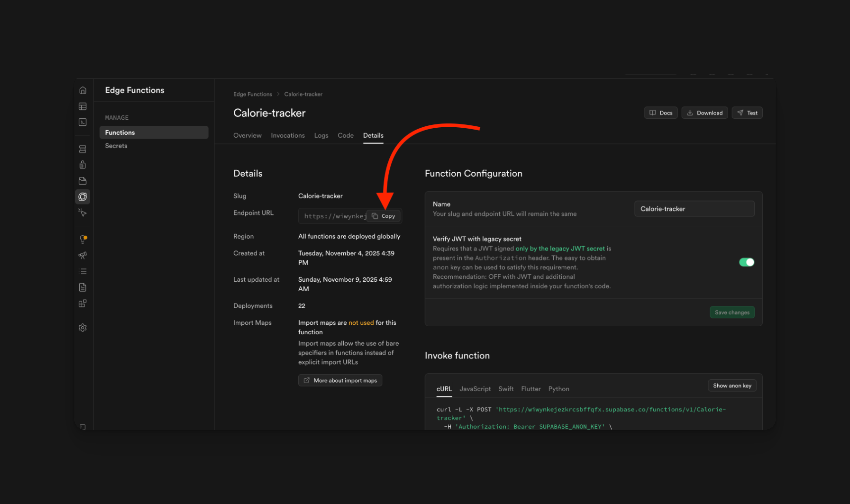Open the Storage folder icon
The width and height of the screenshot is (850, 504).
[x=83, y=181]
